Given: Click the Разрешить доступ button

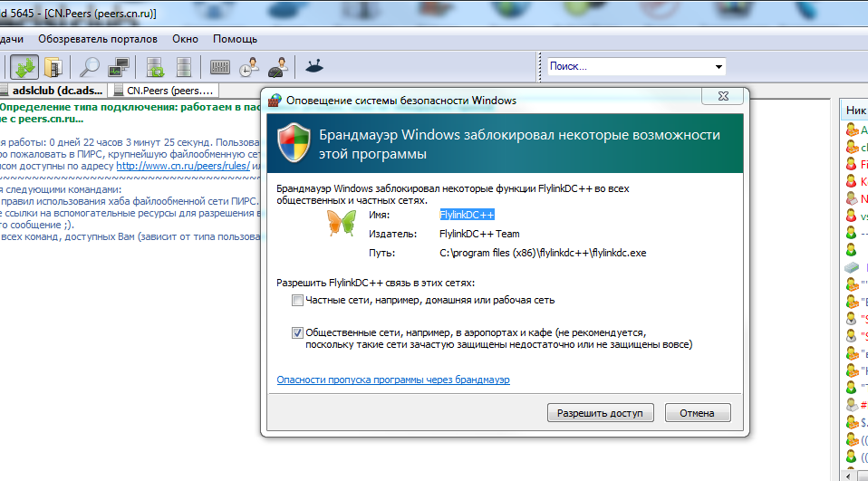Looking at the screenshot, I should [600, 413].
